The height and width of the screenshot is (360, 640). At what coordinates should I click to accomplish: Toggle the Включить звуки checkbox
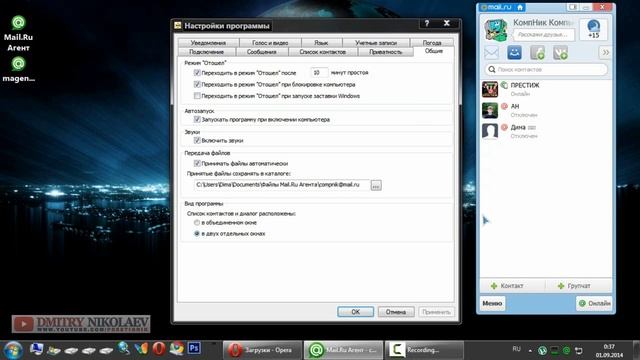(197, 140)
